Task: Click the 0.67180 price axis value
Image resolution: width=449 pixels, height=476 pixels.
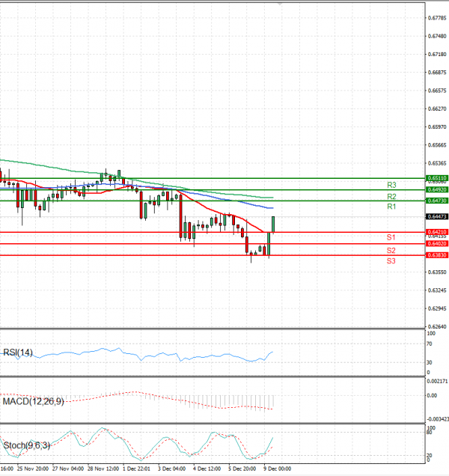Action: pos(437,55)
